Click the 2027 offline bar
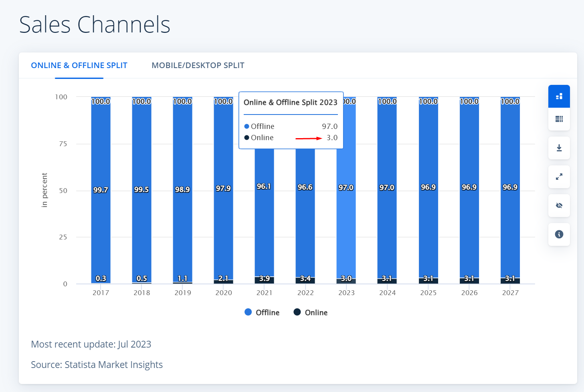Image resolution: width=584 pixels, height=392 pixels. pyautogui.click(x=510, y=187)
